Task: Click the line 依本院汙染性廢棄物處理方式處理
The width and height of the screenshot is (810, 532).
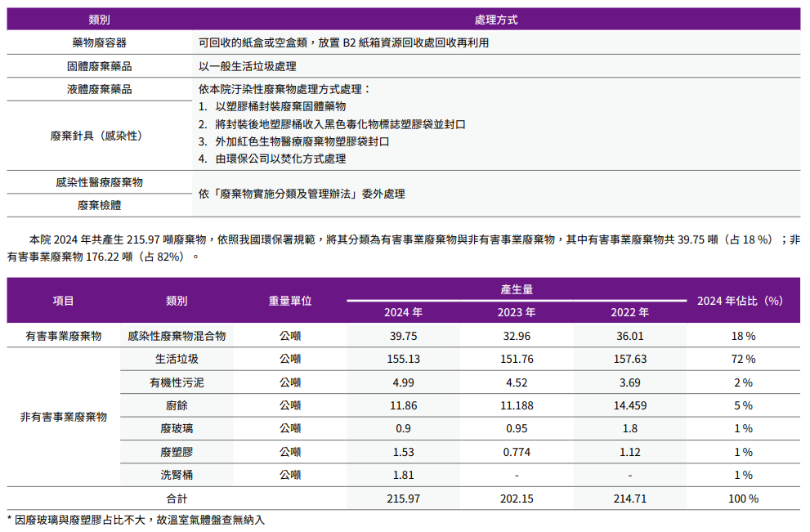Action: (284, 89)
